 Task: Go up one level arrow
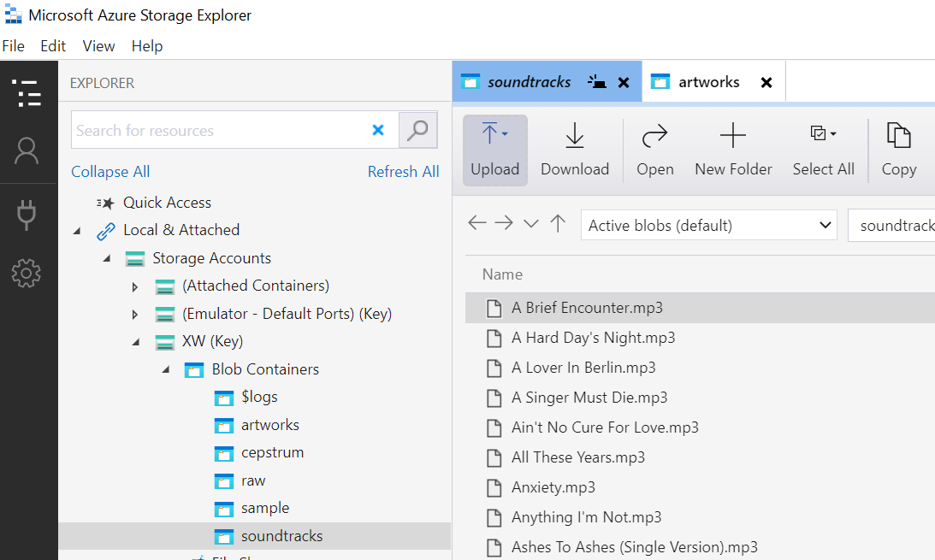[x=558, y=223]
